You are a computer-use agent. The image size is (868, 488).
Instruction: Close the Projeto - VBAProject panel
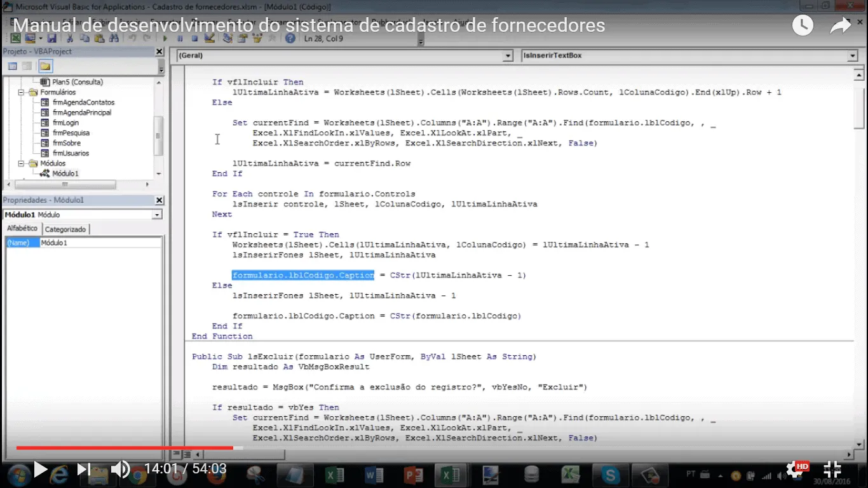[x=159, y=51]
